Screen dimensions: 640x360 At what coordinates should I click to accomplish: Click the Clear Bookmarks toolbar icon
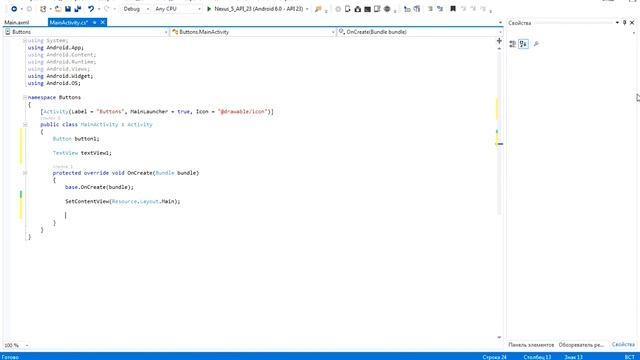click(x=484, y=9)
